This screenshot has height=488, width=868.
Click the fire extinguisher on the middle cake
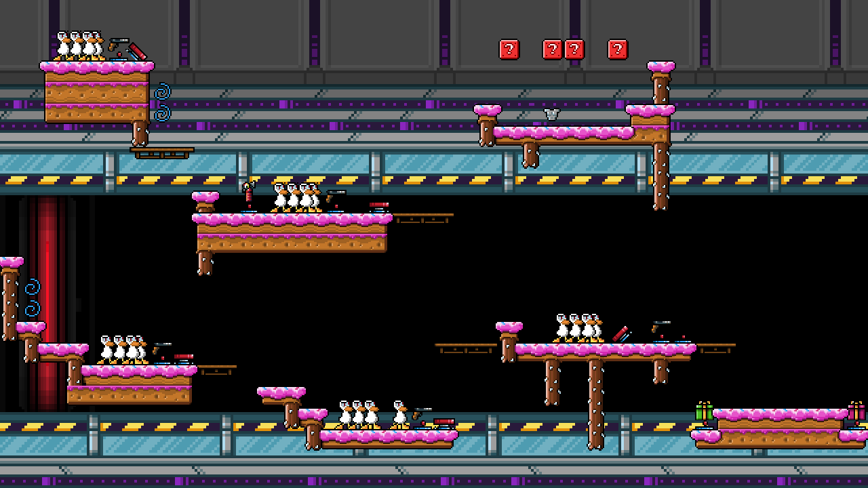point(248,193)
